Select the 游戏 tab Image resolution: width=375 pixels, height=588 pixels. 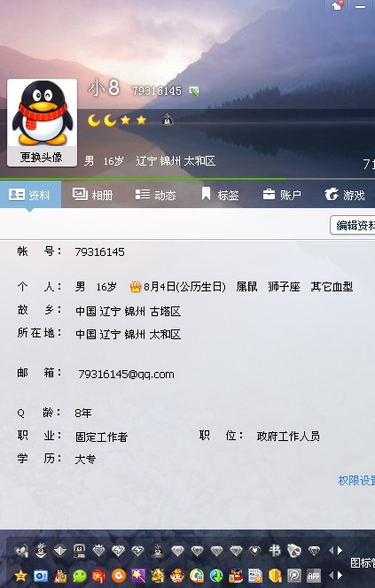tap(345, 195)
